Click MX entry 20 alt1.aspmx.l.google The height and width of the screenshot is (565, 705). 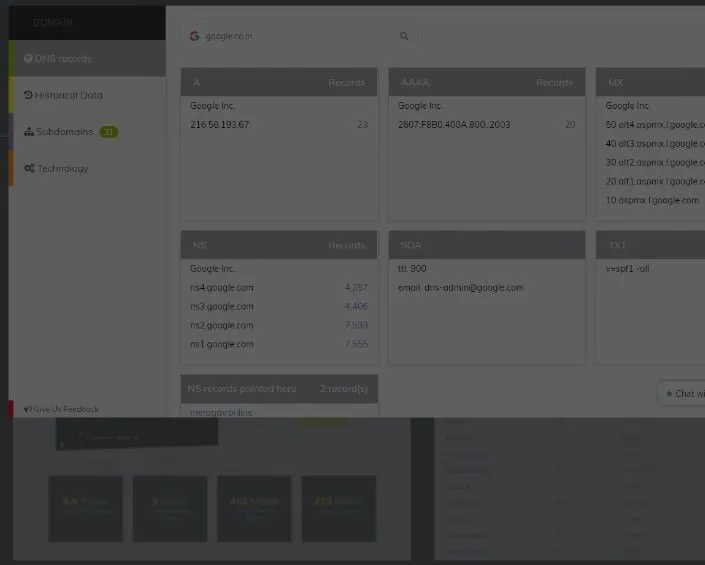(x=655, y=181)
